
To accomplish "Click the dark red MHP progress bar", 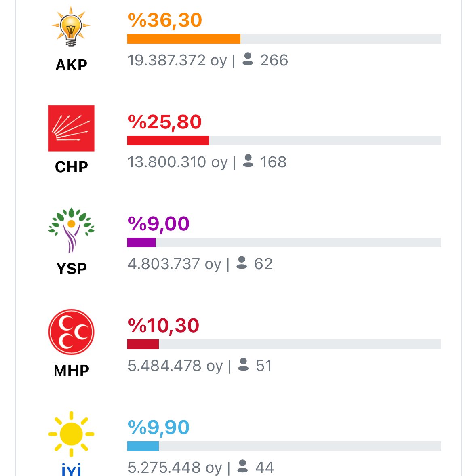I will coord(143,344).
